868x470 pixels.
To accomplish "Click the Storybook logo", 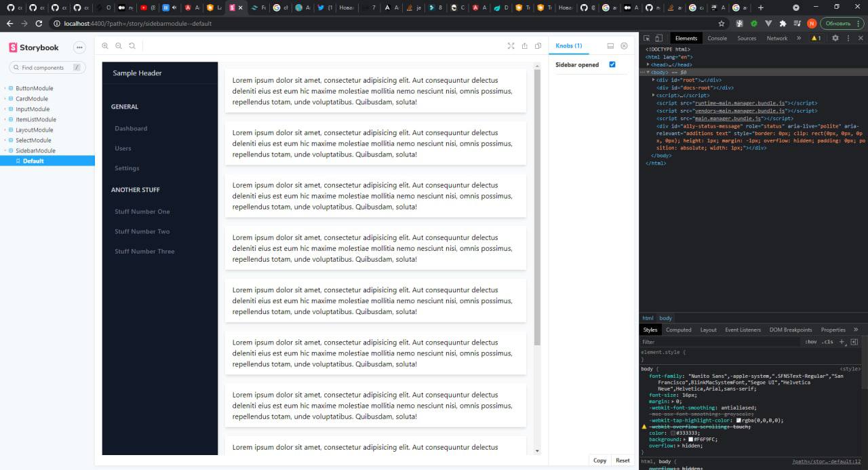I will (34, 47).
